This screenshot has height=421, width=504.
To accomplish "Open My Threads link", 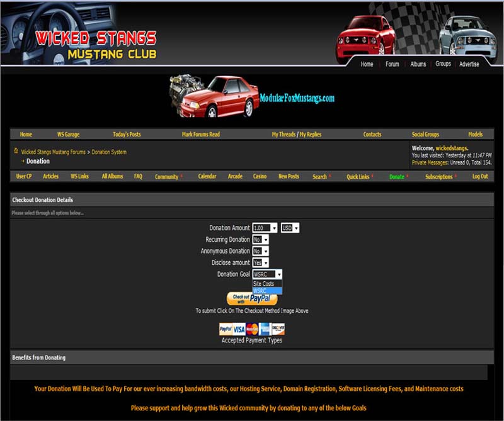I will coord(283,134).
